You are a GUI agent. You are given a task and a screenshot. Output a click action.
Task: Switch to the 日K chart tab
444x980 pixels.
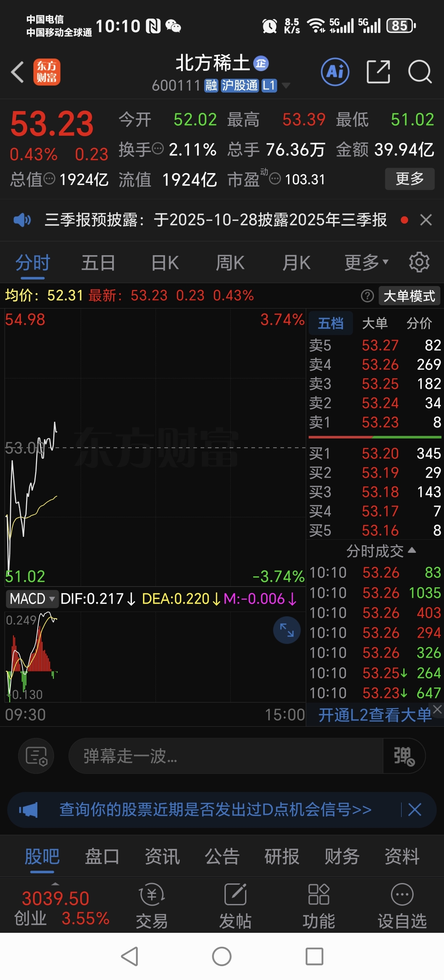pyautogui.click(x=165, y=262)
